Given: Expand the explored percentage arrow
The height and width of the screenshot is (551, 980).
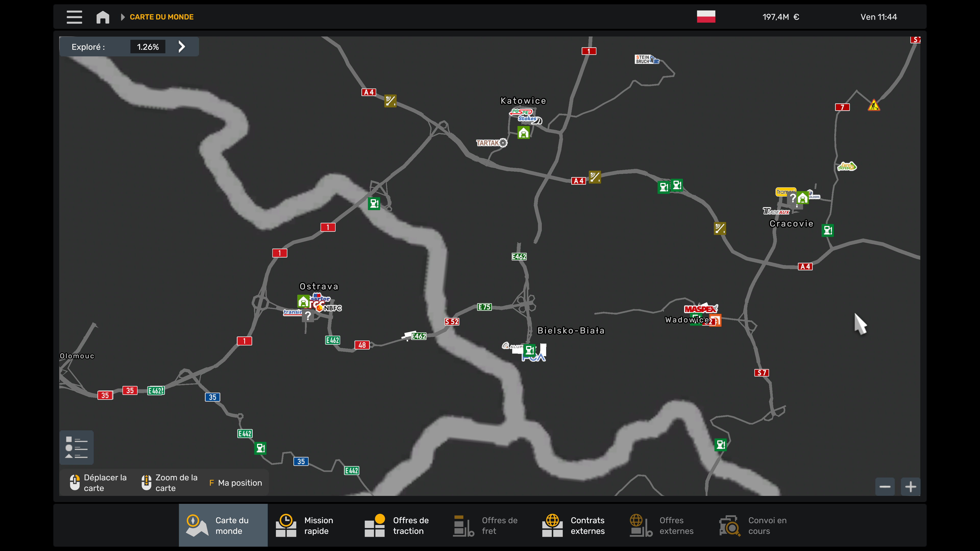Looking at the screenshot, I should click(x=182, y=47).
